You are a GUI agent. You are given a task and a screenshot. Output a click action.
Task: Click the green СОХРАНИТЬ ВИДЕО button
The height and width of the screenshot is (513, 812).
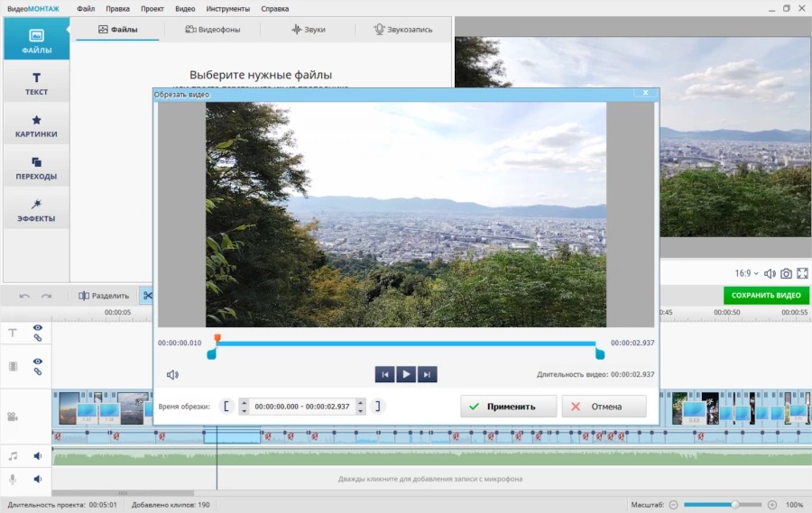click(766, 295)
